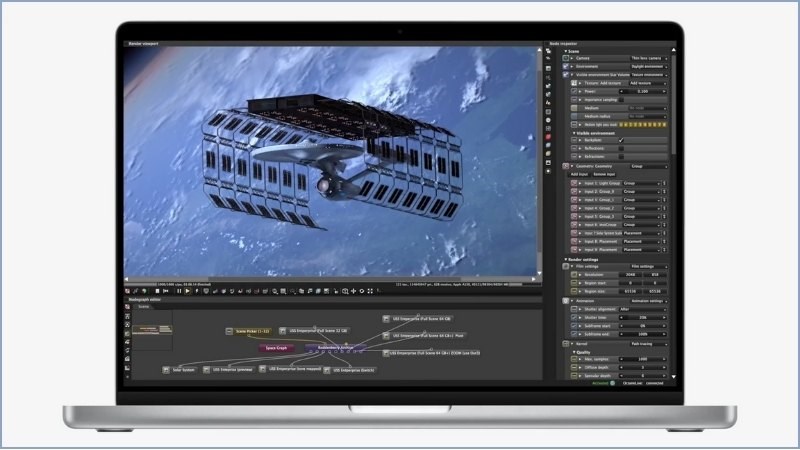Collapse the Render settings section
The image size is (800, 450).
(x=565, y=259)
